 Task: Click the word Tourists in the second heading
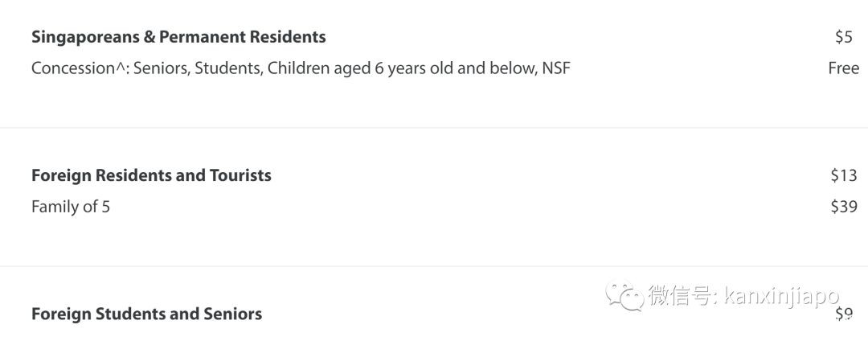pos(240,175)
